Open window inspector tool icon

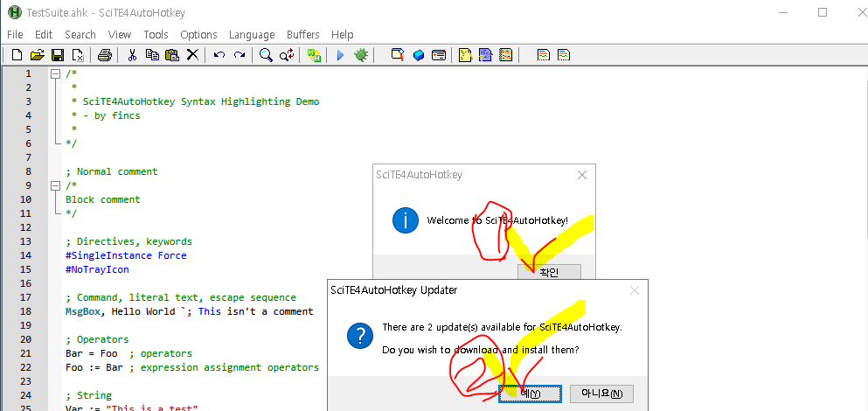398,55
